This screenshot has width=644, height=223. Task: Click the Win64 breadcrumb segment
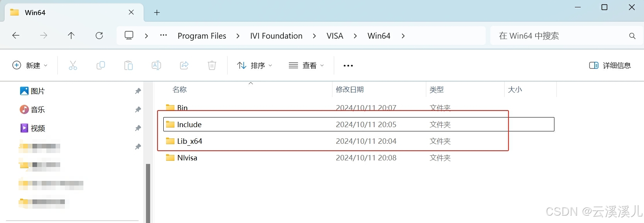pos(379,36)
